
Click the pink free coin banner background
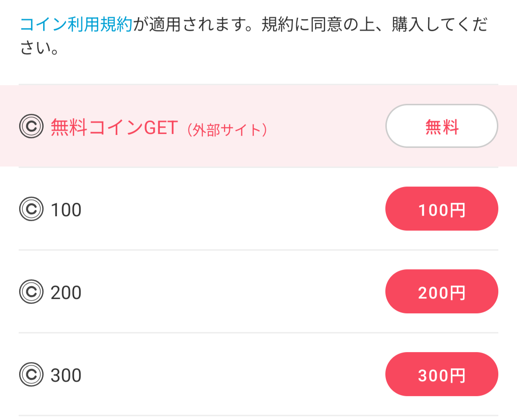click(326, 126)
